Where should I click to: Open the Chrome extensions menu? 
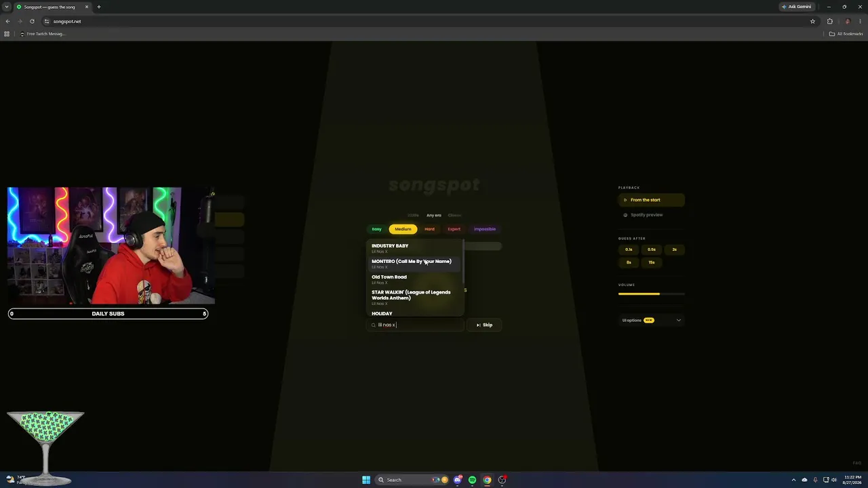pos(829,21)
